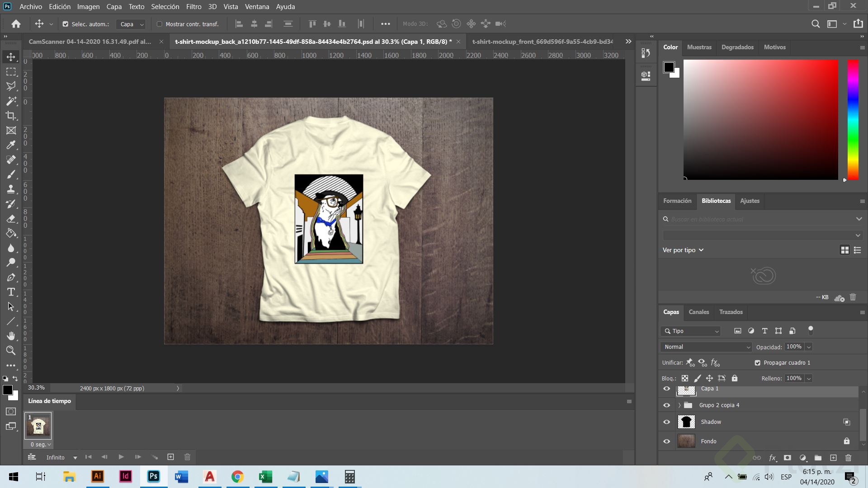Select the Hand tool
Screen dimensions: 868x488
click(x=11, y=336)
